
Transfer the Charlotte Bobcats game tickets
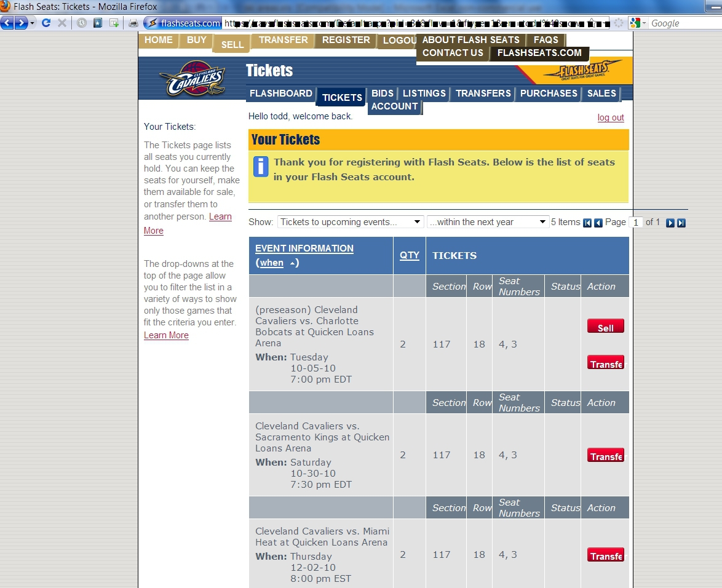coord(606,363)
